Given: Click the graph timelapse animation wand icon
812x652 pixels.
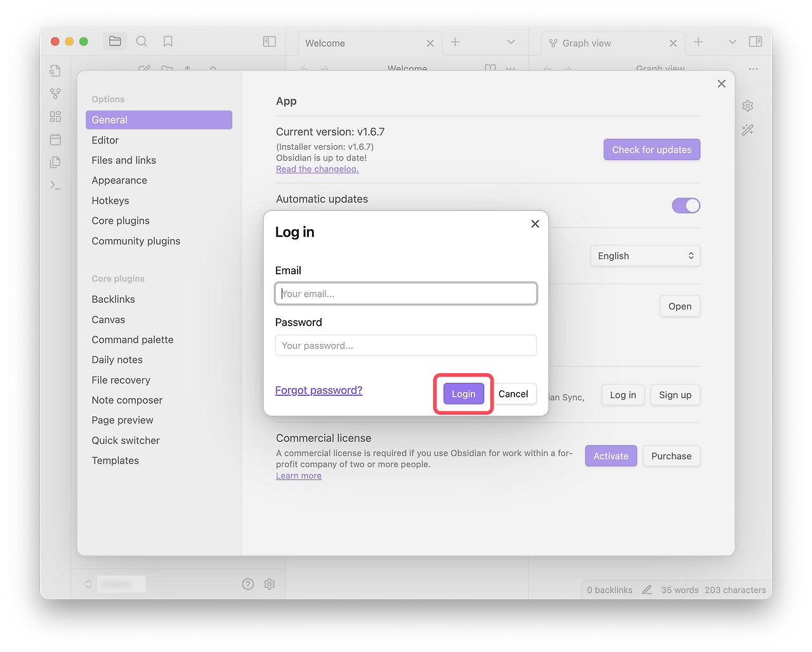Looking at the screenshot, I should pos(748,130).
